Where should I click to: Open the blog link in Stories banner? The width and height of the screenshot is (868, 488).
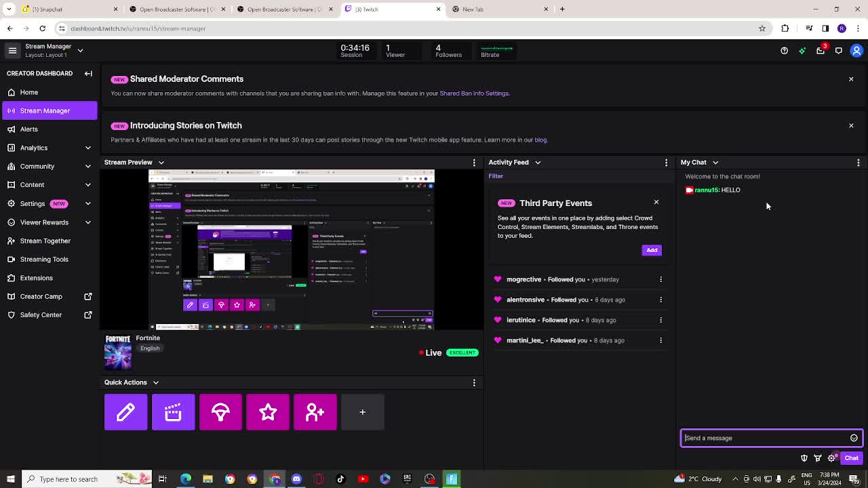(x=540, y=140)
